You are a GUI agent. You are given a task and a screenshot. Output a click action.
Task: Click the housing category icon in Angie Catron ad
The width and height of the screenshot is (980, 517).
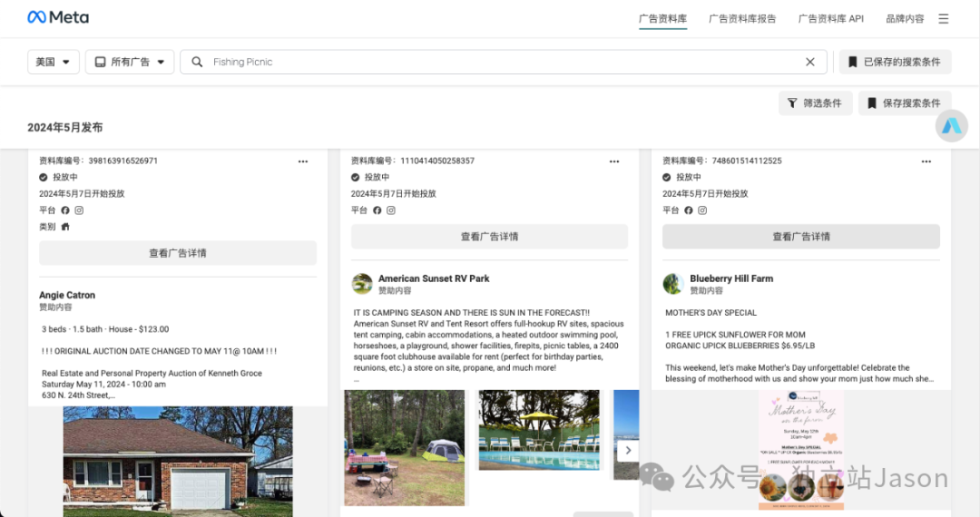coord(65,227)
